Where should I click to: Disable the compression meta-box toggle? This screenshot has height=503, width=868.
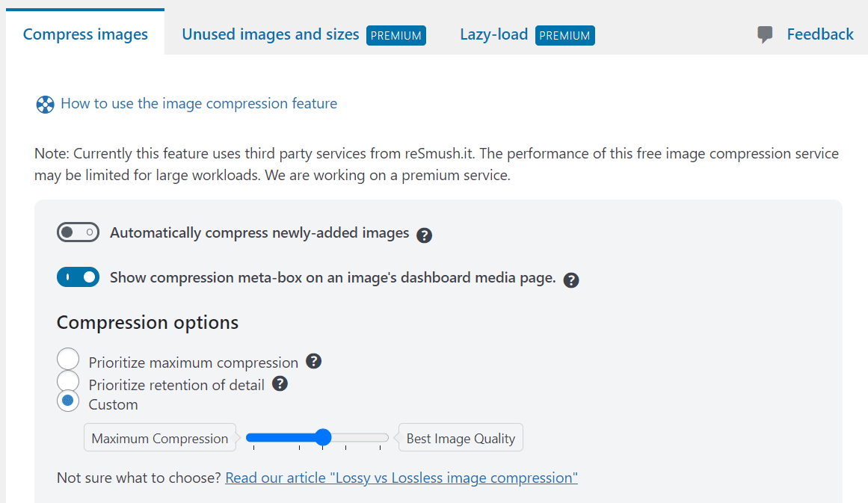pos(78,277)
